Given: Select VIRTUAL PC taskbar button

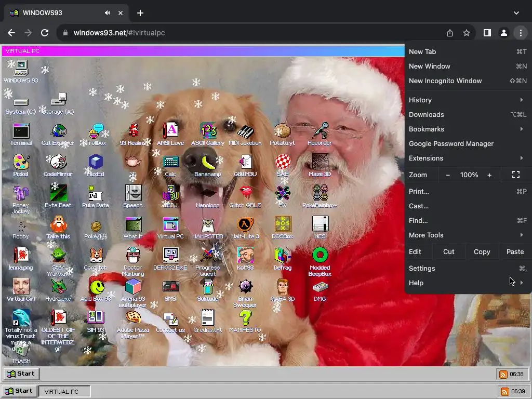Looking at the screenshot, I should (x=64, y=391).
